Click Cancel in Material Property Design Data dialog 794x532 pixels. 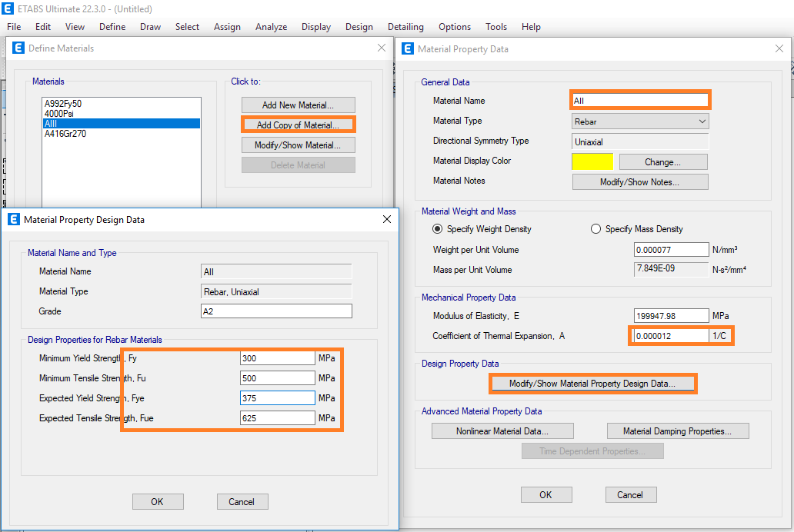pyautogui.click(x=242, y=501)
